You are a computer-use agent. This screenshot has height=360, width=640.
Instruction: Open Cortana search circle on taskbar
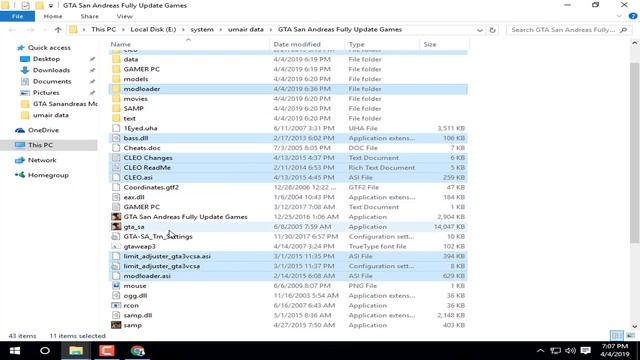pyautogui.click(x=45, y=351)
